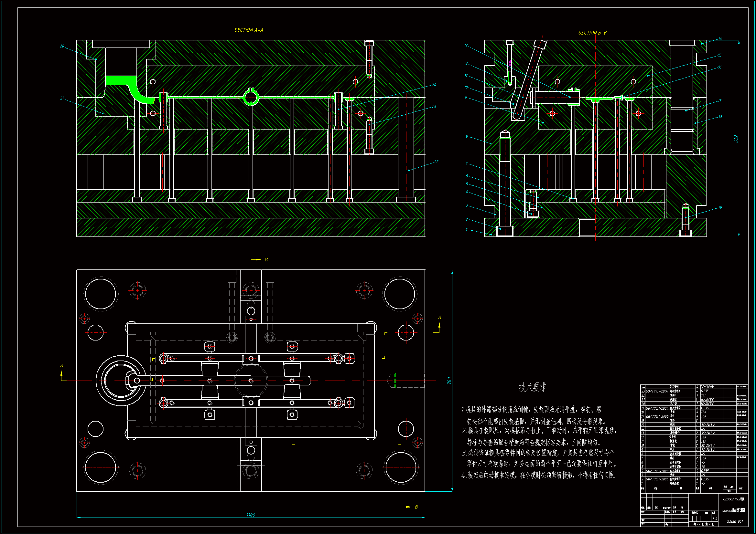The width and height of the screenshot is (756, 534).
Task: Click the 装配图 title in title block
Action: click(738, 510)
